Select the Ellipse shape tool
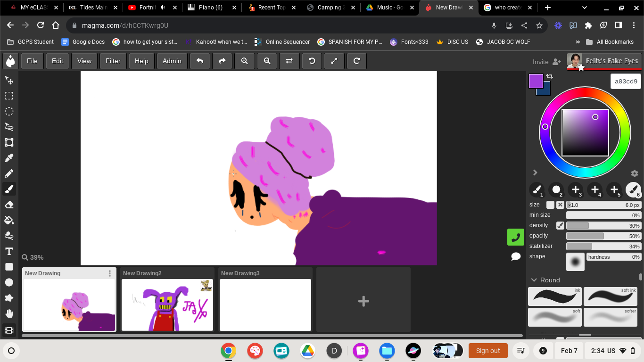Screen dimensions: 644x362 tap(9, 282)
